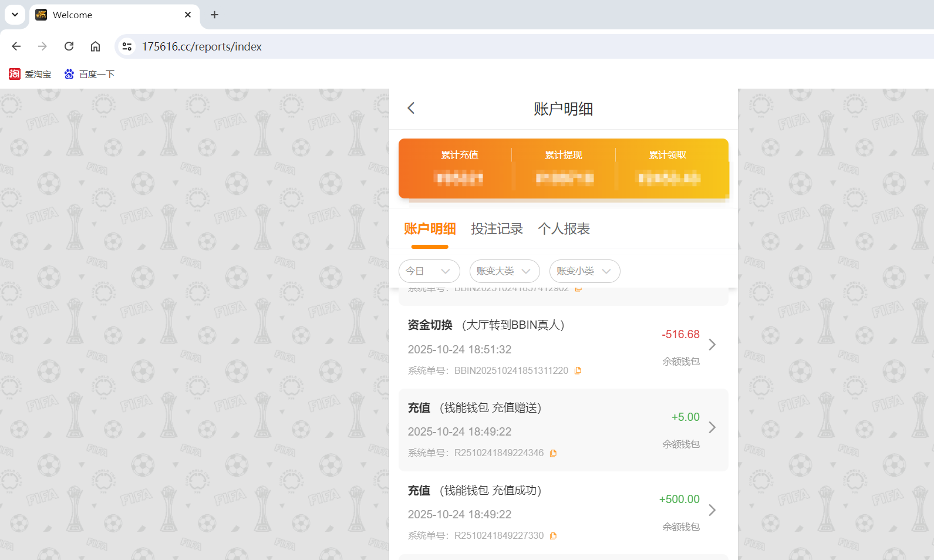Screen dimensions: 934x560
Task: Open the 账变大类 category dropdown
Action: coord(504,271)
